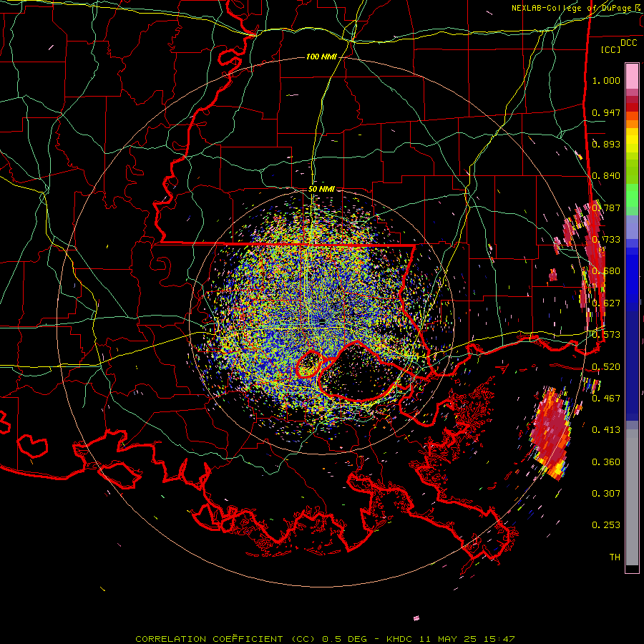Click the Correlation Coefficient caption at bottom
644x644 pixels.
pos(325,639)
